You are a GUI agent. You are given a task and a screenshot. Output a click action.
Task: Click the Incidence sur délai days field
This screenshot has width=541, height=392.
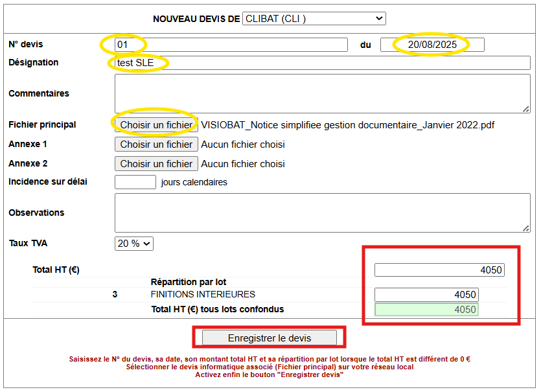point(135,182)
